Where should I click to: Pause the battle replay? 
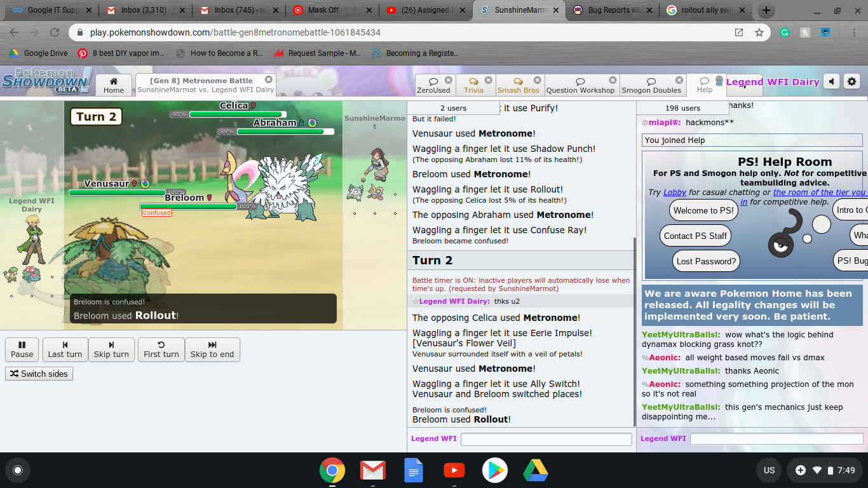[x=22, y=349]
